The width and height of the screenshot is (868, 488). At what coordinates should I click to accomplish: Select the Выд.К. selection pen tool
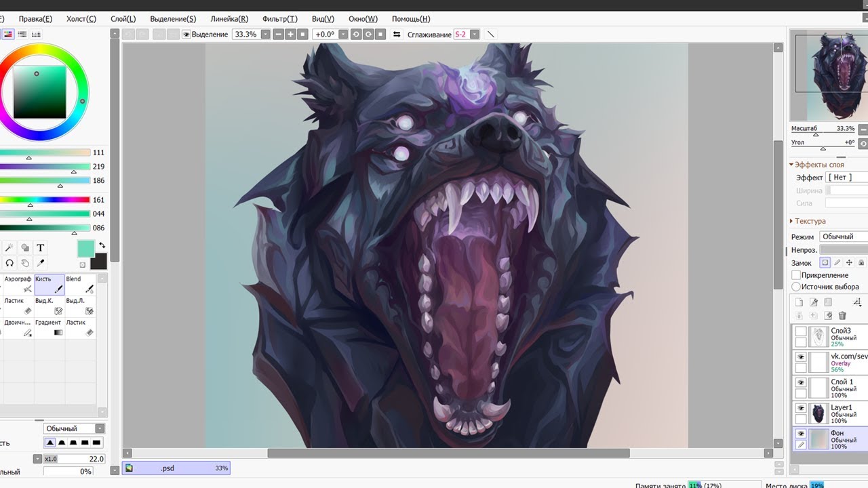point(50,306)
